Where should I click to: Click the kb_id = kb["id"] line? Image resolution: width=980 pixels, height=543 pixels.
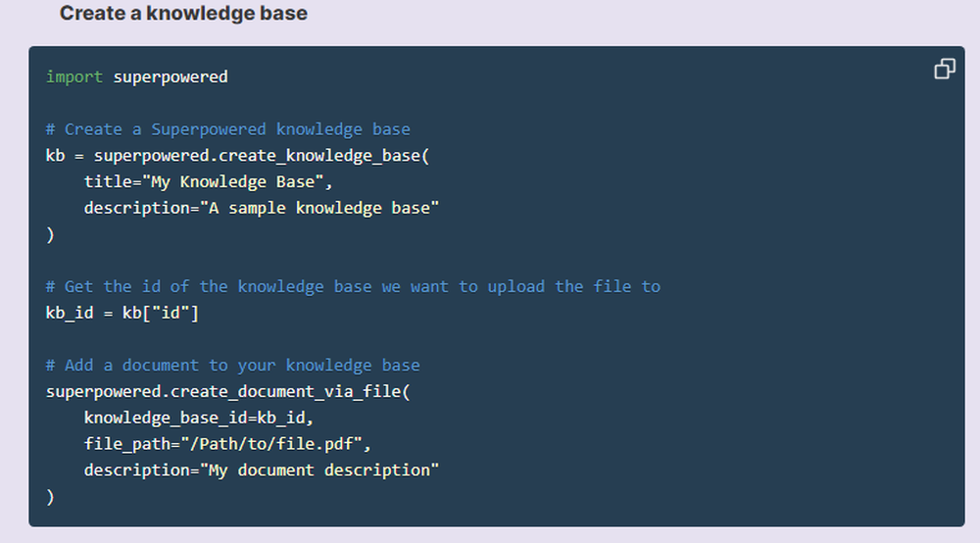point(122,313)
